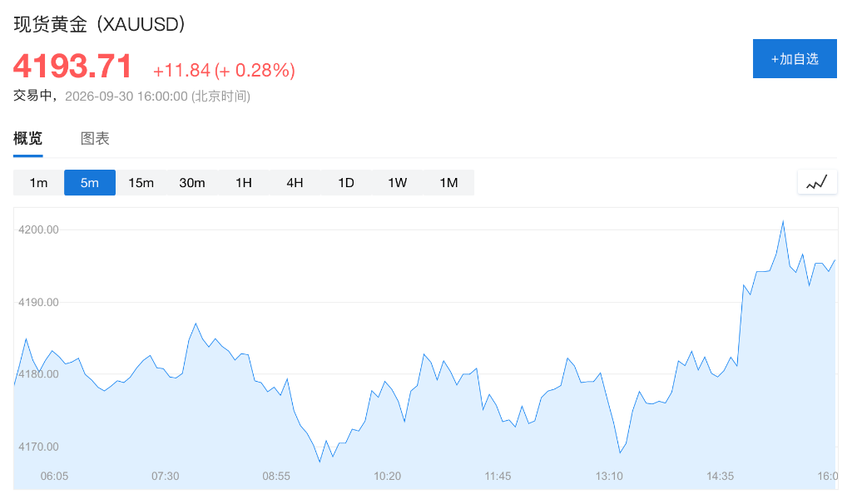Select the 5m timeframe

(x=90, y=182)
